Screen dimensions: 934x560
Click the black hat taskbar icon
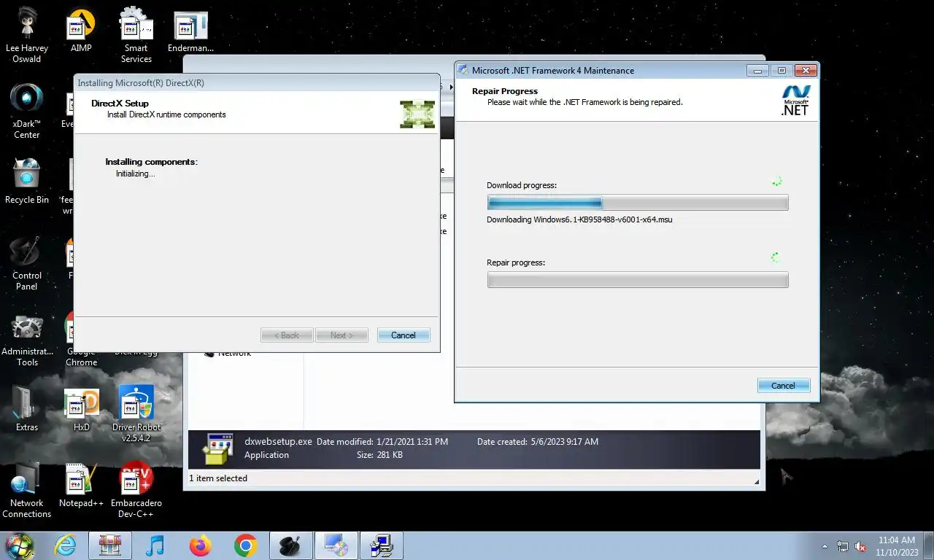[x=291, y=545]
